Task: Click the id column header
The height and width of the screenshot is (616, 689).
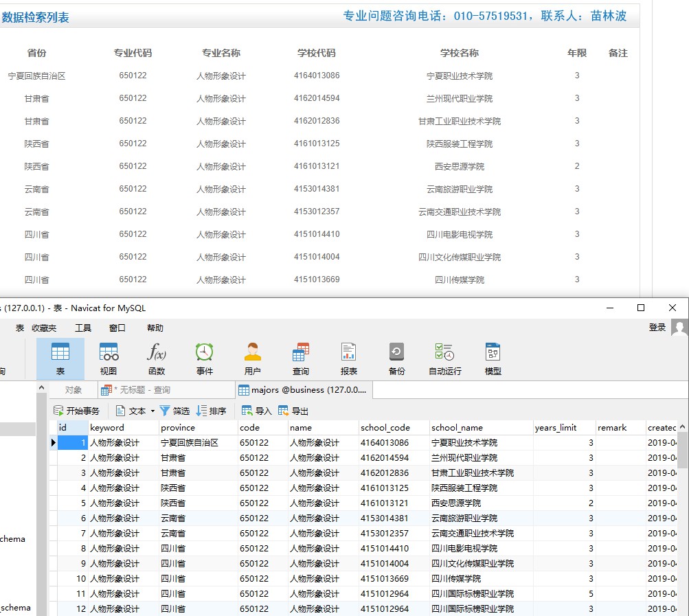Action: [73, 428]
